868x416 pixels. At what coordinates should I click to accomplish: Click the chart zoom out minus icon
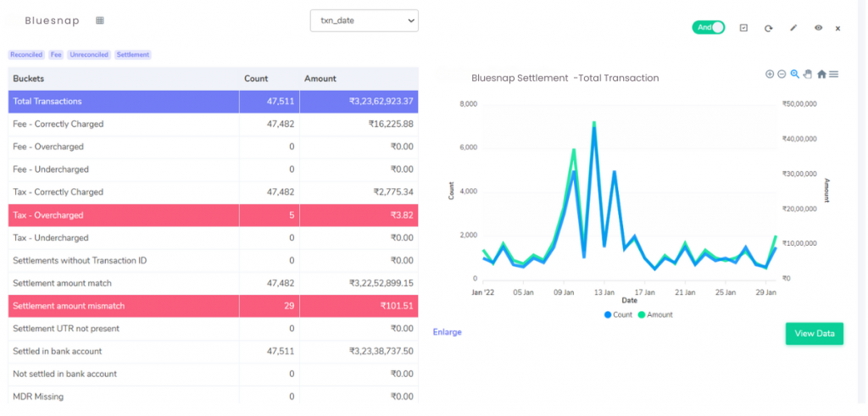pos(782,74)
